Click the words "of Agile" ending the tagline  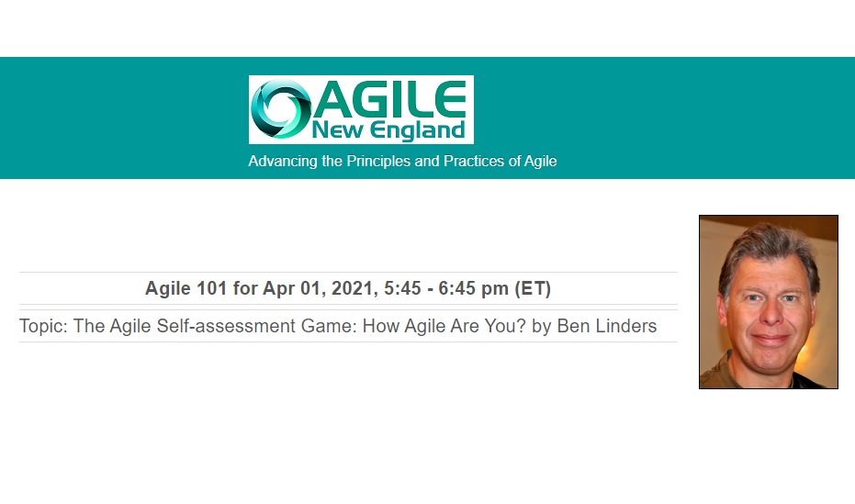coord(533,162)
